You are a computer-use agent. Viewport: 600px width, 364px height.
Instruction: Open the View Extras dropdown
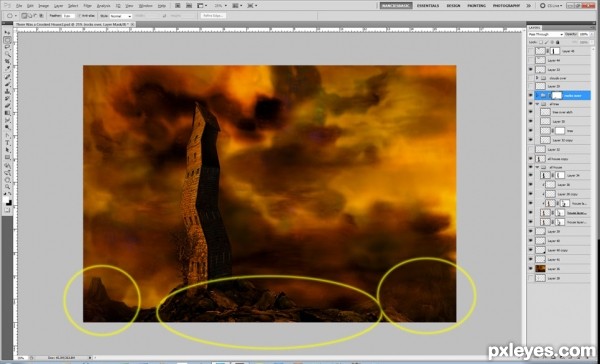(202, 6)
